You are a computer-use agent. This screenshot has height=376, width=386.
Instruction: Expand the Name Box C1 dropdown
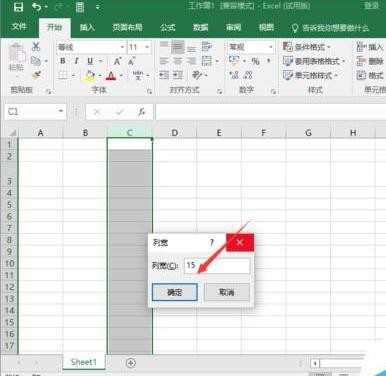click(x=61, y=111)
